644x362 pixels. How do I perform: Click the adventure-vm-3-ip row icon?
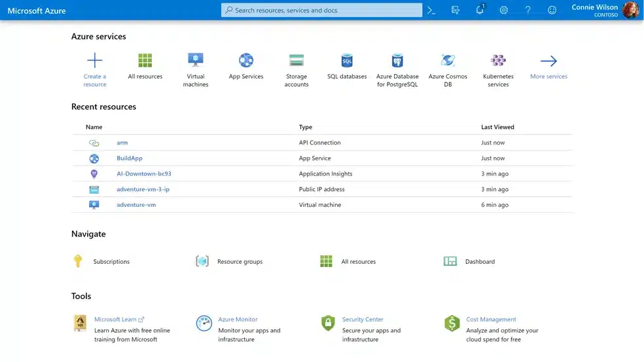click(x=94, y=189)
